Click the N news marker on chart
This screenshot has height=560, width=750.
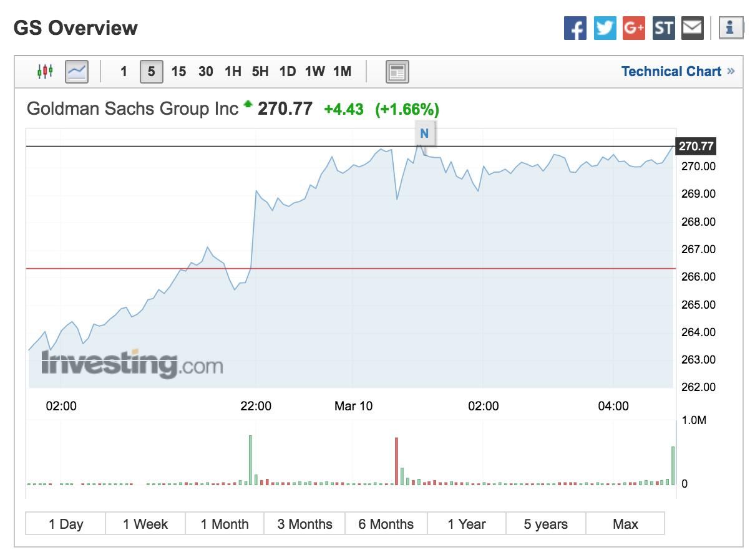coord(424,133)
